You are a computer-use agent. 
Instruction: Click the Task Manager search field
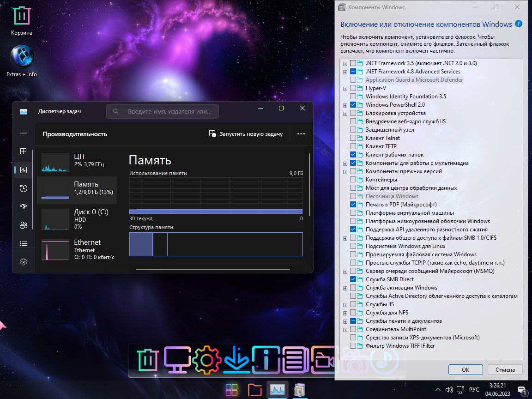tap(163, 111)
